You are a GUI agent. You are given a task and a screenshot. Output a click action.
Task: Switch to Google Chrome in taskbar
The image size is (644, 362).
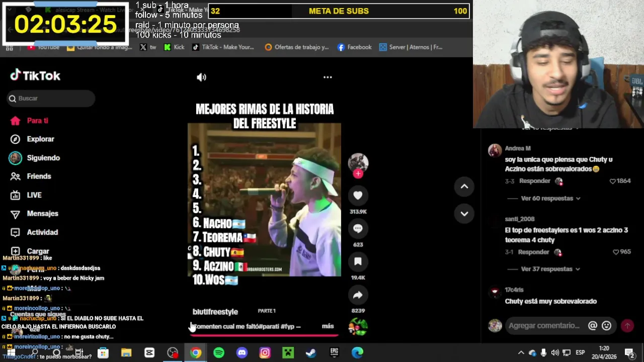[196, 353]
